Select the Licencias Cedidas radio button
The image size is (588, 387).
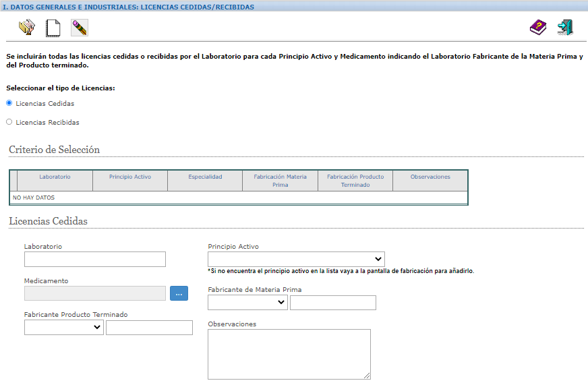9,103
